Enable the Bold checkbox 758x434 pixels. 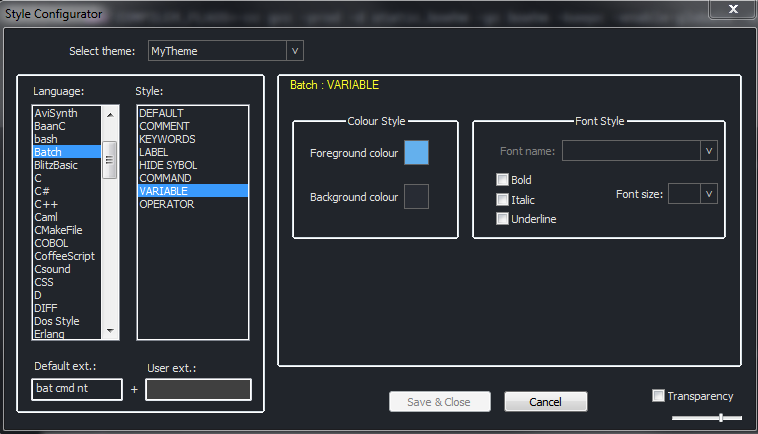point(502,180)
